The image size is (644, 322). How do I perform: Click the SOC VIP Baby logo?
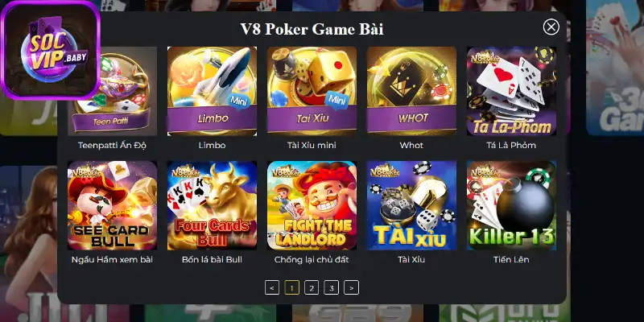(51, 50)
